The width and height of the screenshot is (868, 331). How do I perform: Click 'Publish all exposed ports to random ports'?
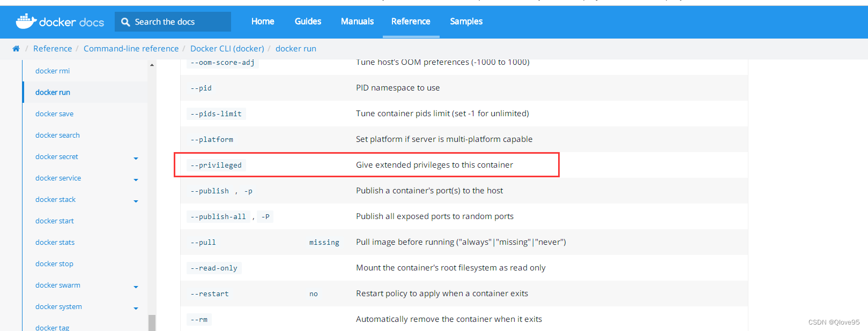pyautogui.click(x=435, y=216)
